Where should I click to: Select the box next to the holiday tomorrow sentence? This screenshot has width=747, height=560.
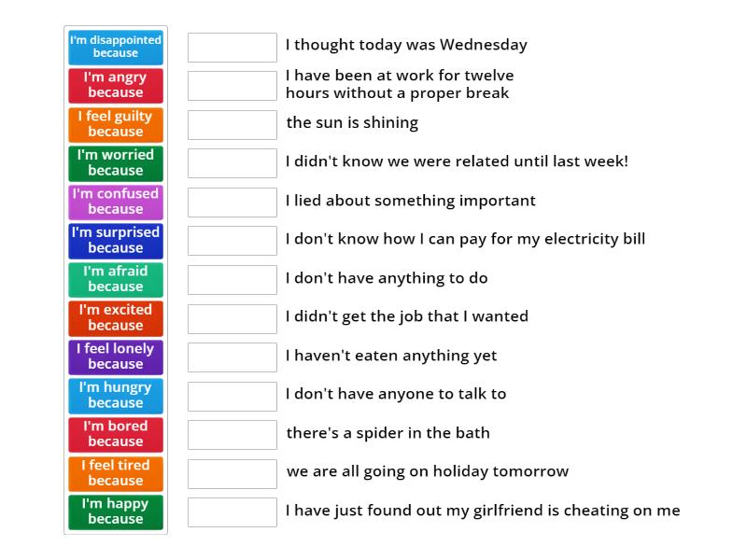coord(232,472)
